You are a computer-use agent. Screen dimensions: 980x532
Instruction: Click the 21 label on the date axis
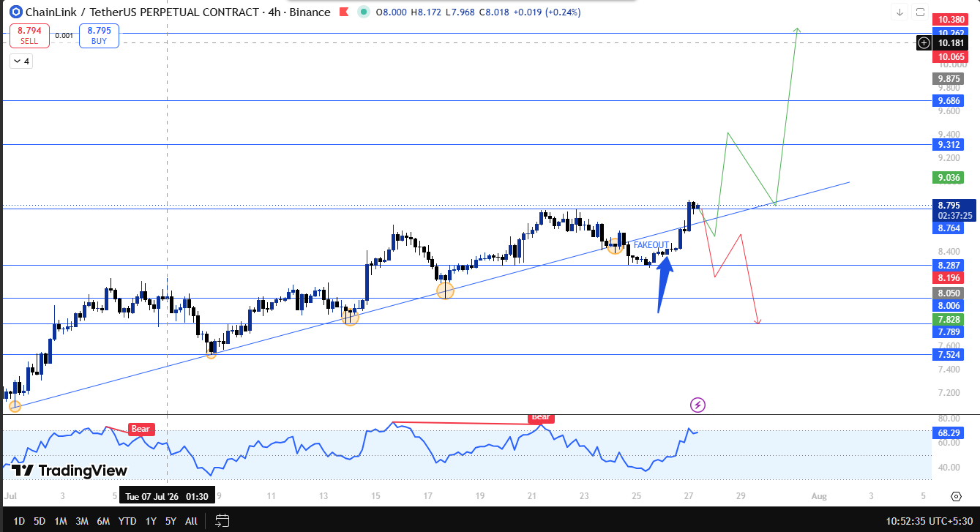532,496
